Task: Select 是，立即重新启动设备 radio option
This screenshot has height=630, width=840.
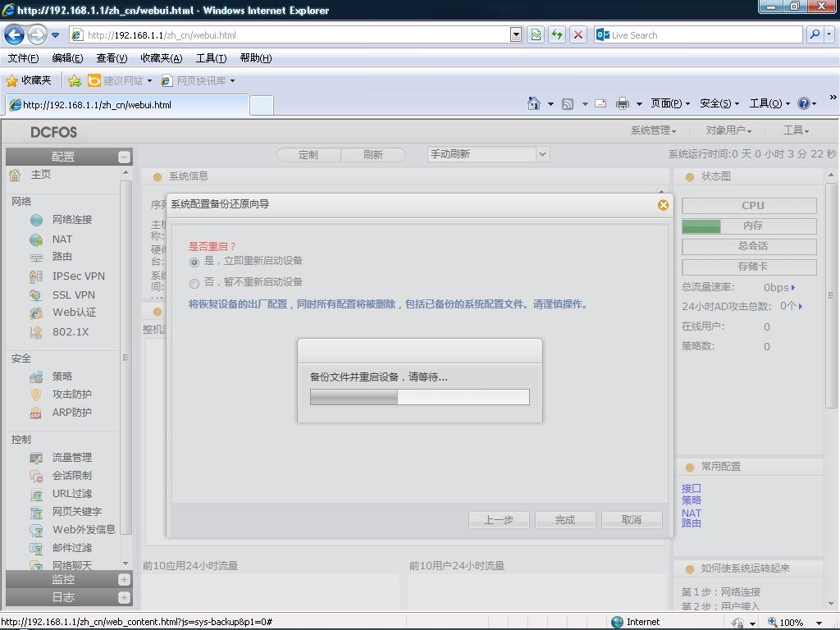Action: [x=194, y=262]
